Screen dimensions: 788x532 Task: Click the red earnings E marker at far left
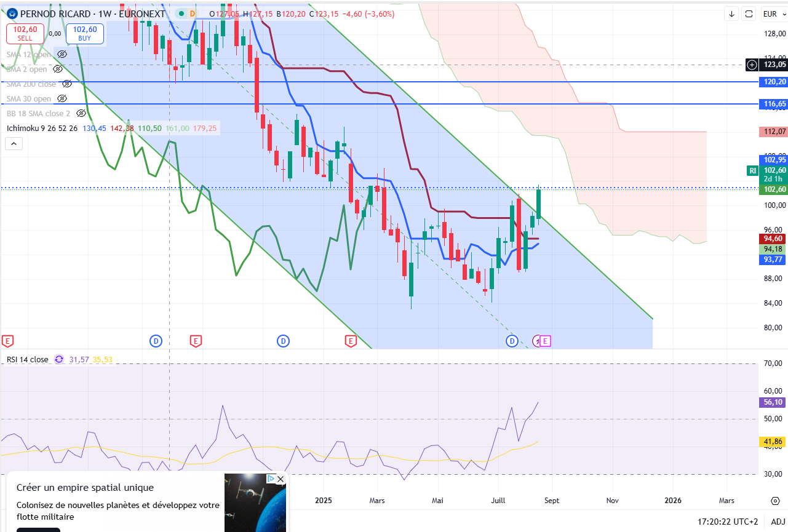pos(7,340)
